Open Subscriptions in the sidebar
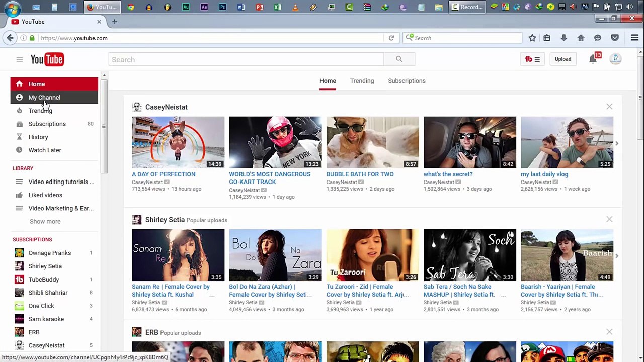Image resolution: width=644 pixels, height=362 pixels. point(54,124)
